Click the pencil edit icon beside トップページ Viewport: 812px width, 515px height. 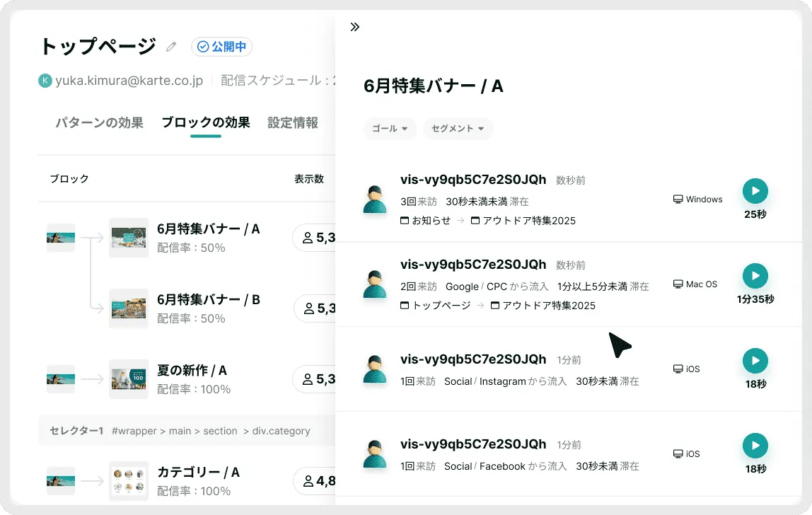[171, 47]
